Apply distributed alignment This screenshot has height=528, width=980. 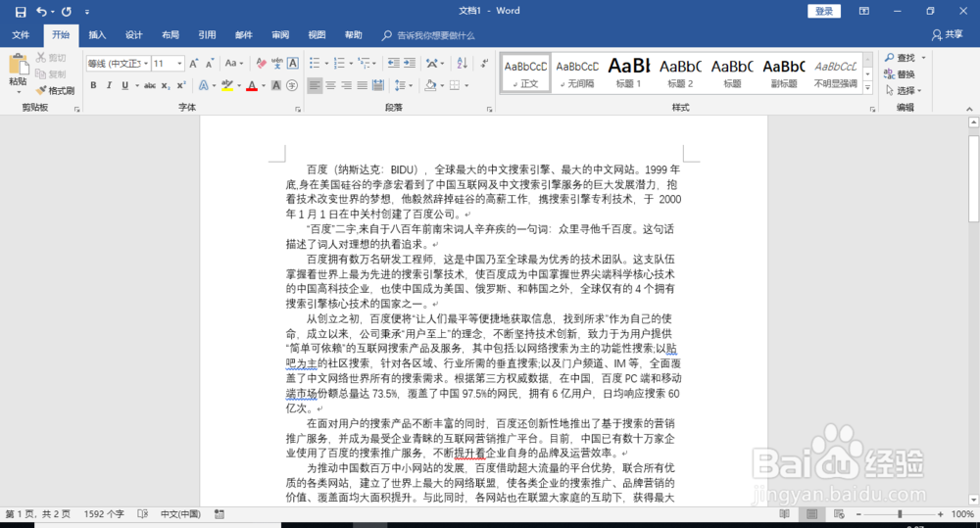point(377,85)
